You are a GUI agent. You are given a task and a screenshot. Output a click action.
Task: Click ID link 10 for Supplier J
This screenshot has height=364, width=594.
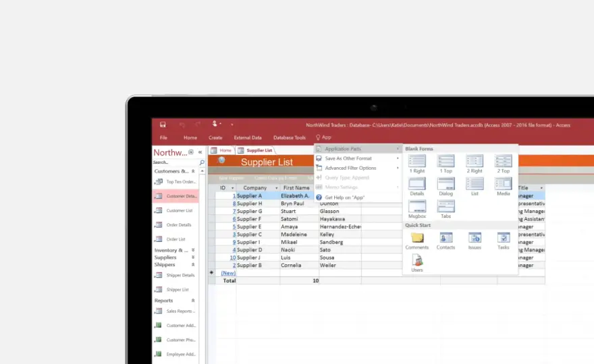[x=233, y=257]
